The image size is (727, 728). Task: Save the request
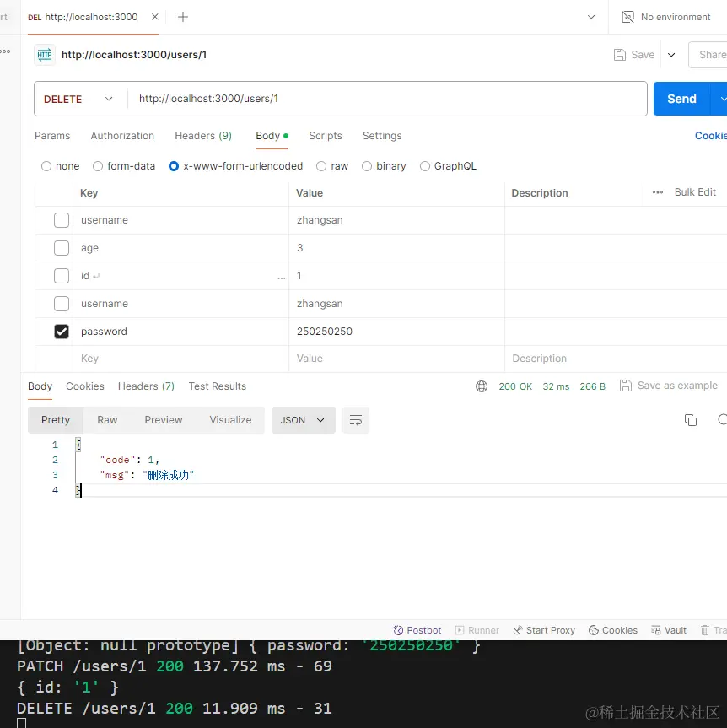[634, 55]
